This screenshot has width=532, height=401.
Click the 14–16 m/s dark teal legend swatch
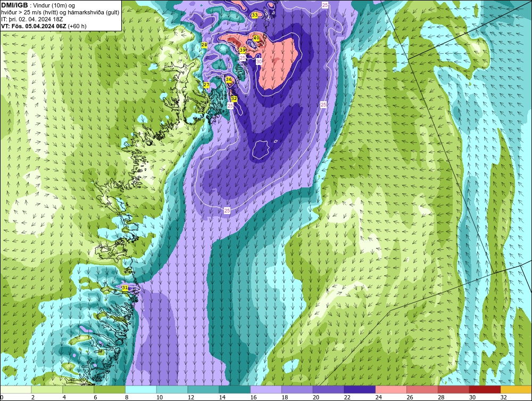click(235, 389)
